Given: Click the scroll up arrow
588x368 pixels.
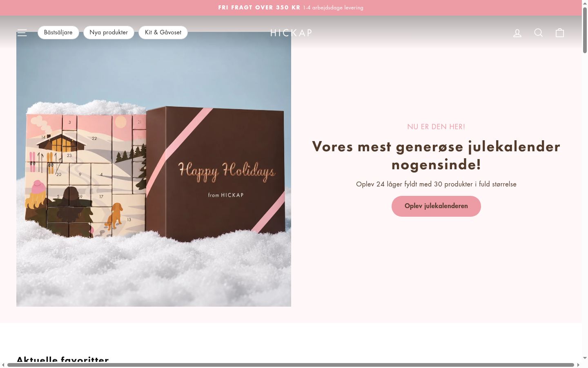Looking at the screenshot, I should [x=585, y=3].
